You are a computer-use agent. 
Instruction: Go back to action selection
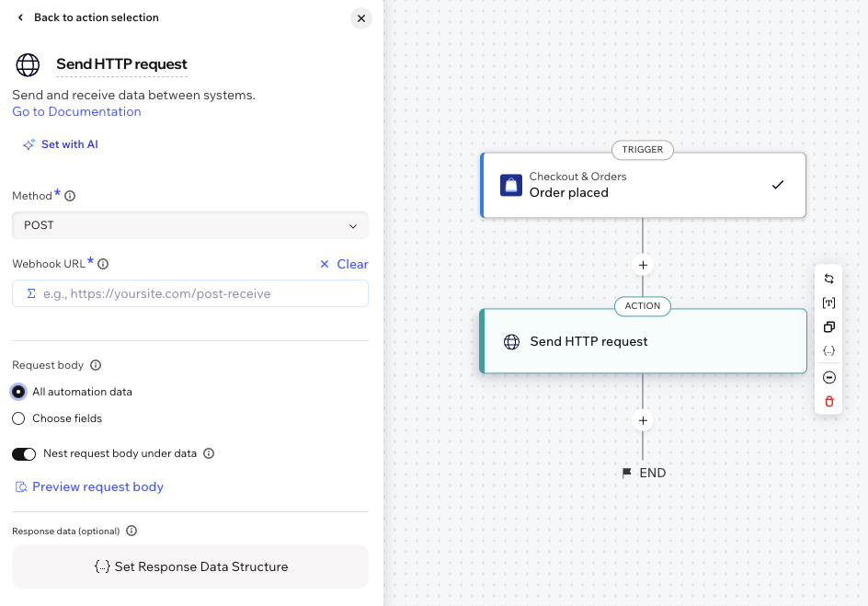pyautogui.click(x=88, y=17)
